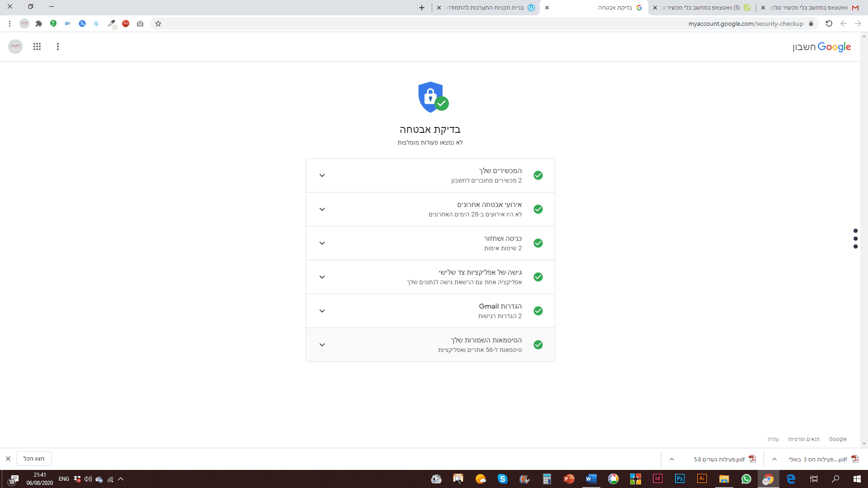Click the 'עזרה' footer link
868x488 pixels.
[773, 439]
